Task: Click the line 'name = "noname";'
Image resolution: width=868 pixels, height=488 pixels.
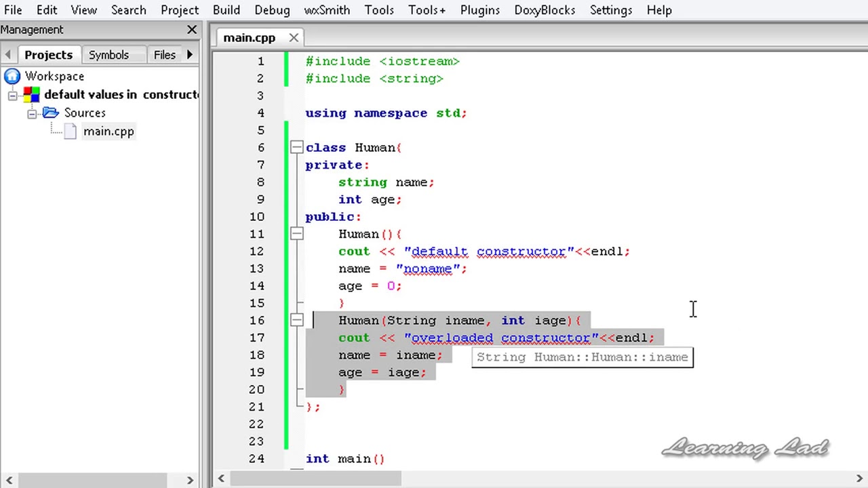Action: [x=403, y=269]
